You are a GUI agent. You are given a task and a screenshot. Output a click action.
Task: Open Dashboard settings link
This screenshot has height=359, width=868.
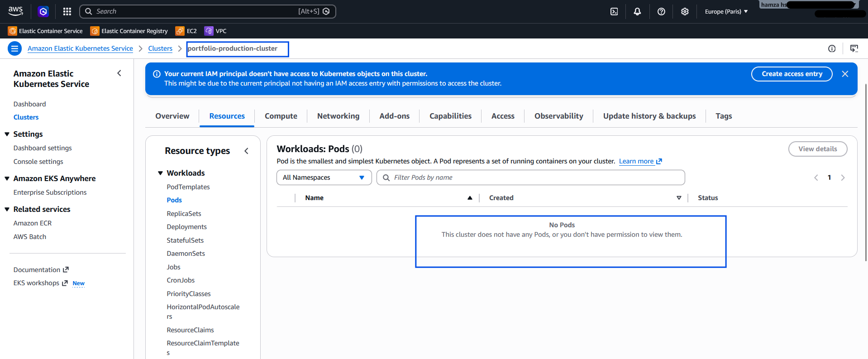43,148
